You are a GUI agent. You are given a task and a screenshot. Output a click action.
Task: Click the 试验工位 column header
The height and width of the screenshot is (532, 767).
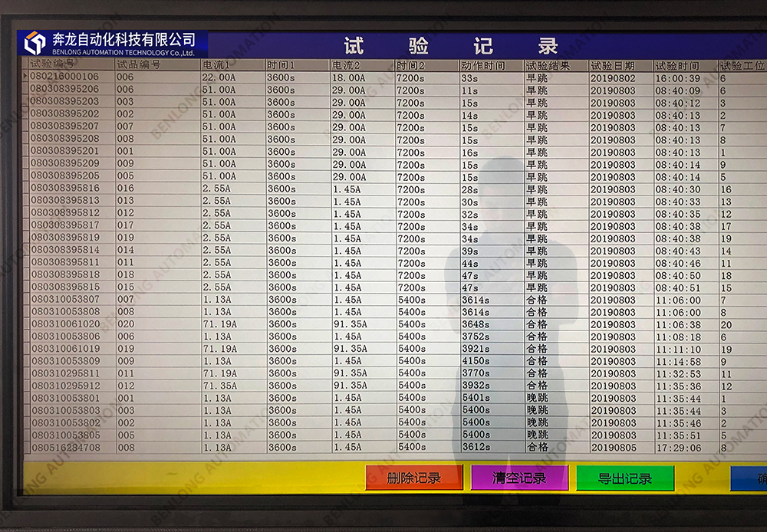click(x=741, y=66)
